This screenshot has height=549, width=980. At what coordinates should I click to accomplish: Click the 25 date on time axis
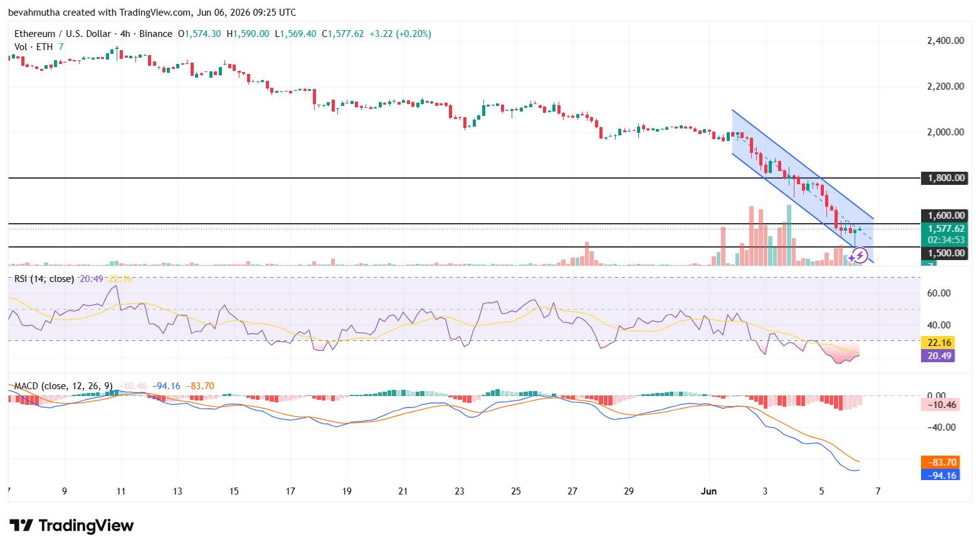[516, 491]
